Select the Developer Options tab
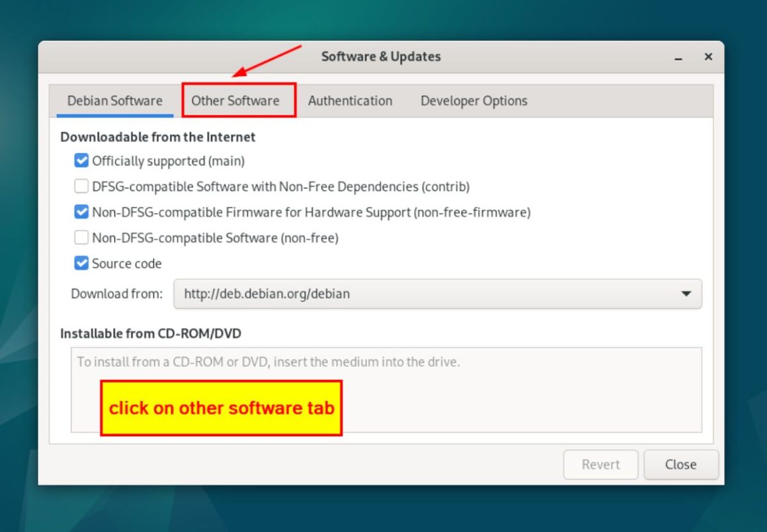The image size is (767, 532). coord(473,100)
